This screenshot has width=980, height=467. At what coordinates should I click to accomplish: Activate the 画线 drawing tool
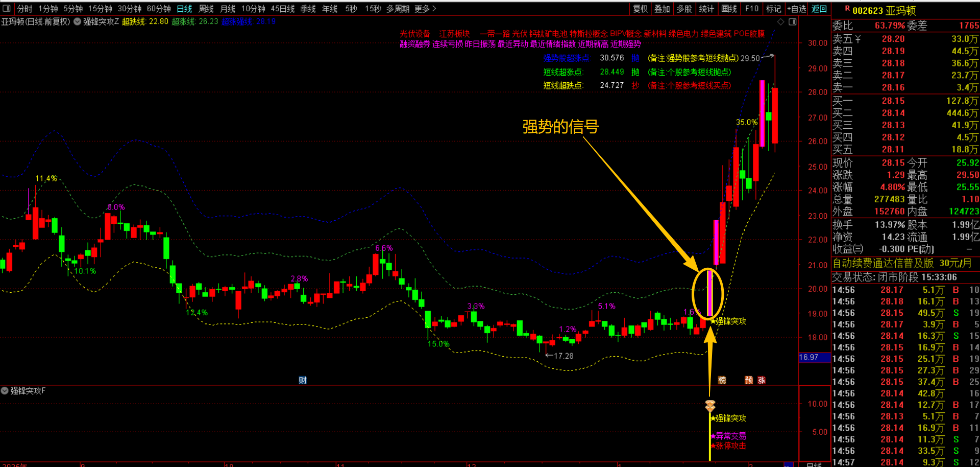coord(729,9)
